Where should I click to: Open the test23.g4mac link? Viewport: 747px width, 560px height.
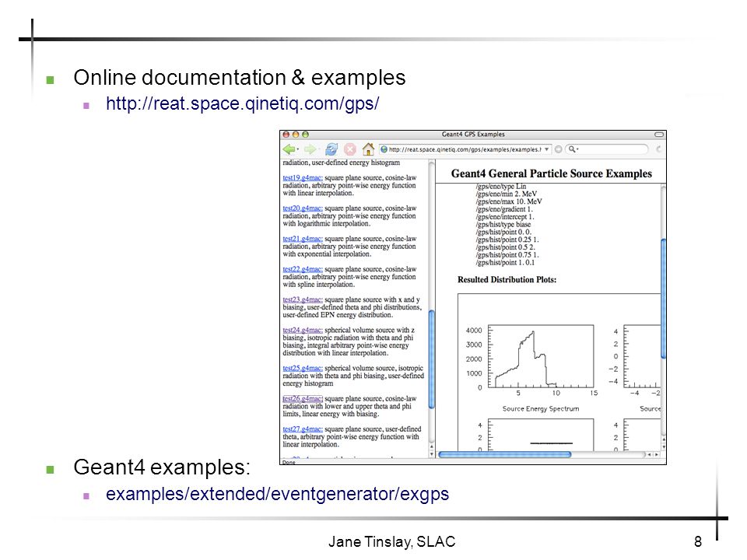coord(303,300)
